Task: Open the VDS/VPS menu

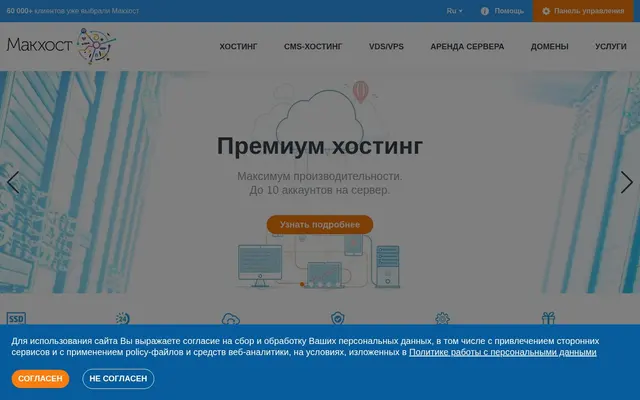Action: (x=386, y=47)
